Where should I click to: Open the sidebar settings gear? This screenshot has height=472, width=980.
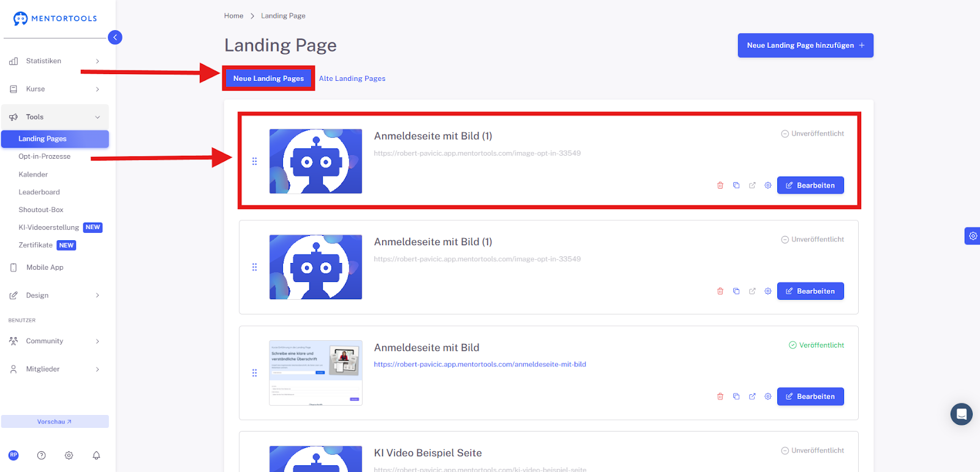[69, 455]
